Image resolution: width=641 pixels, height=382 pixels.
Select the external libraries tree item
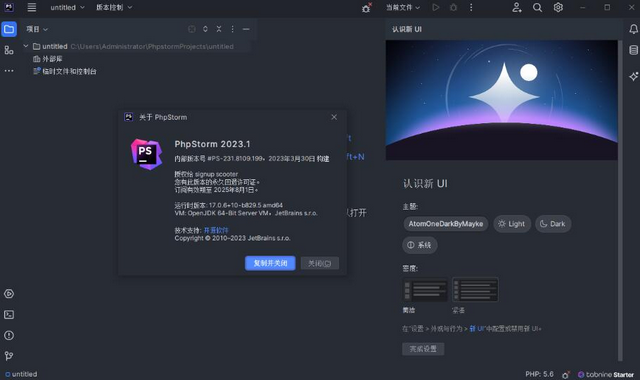[x=47, y=59]
